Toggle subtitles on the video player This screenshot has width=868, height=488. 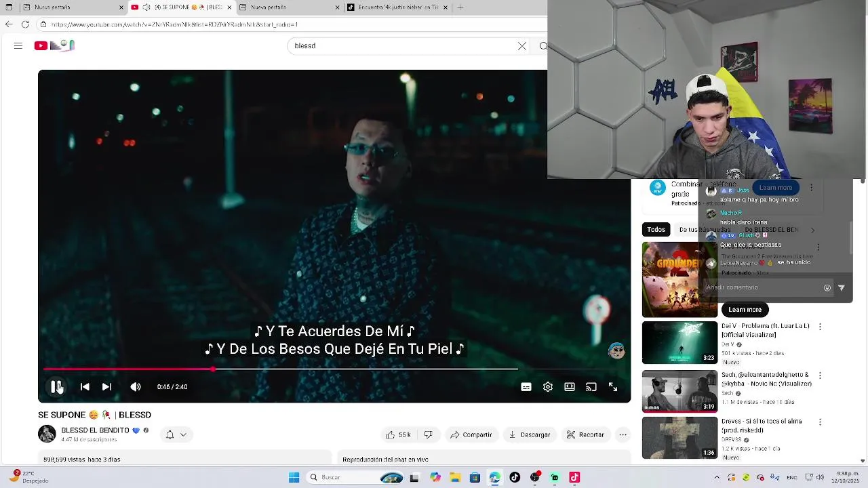[x=526, y=387]
